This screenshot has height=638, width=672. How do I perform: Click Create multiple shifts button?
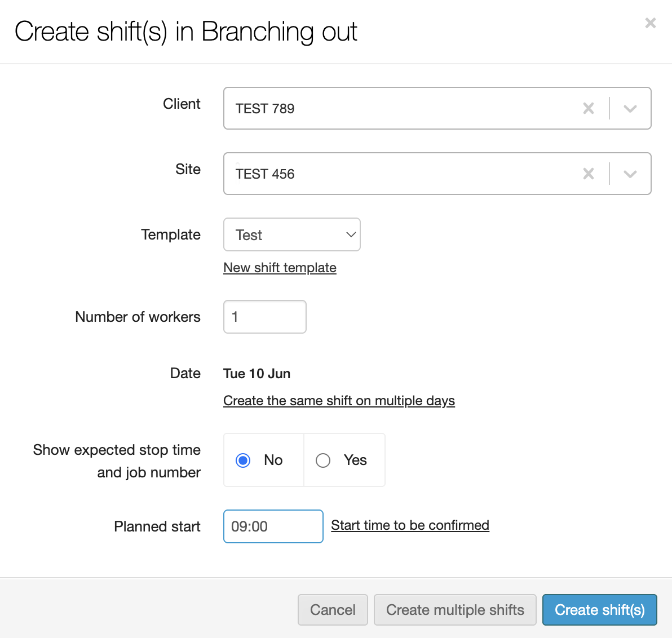[455, 610]
